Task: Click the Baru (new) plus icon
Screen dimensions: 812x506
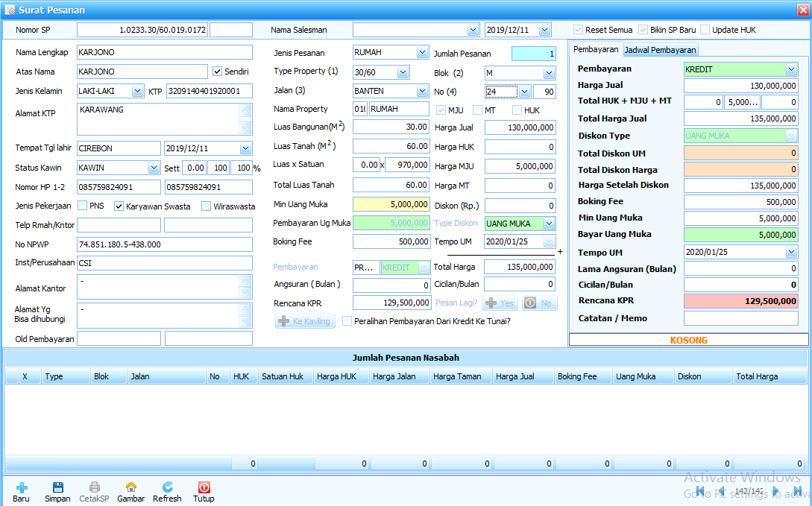Action: [x=21, y=487]
